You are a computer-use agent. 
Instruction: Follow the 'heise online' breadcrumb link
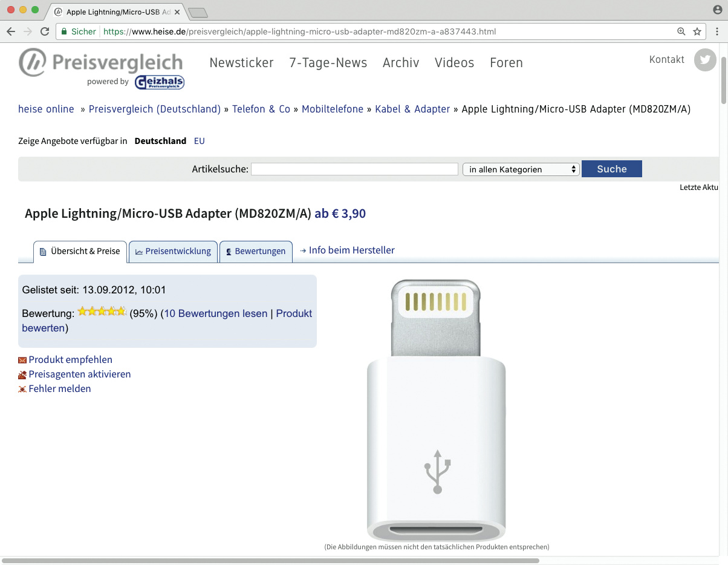click(x=46, y=109)
